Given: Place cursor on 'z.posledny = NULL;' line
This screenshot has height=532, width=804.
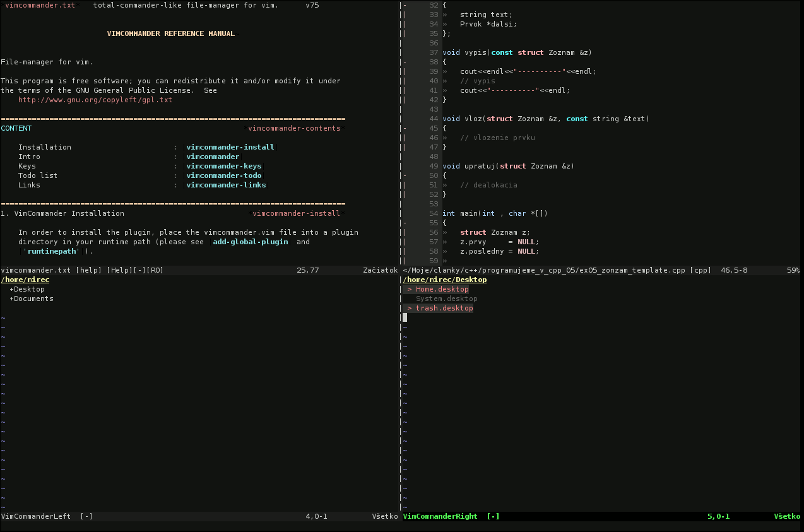Looking at the screenshot, I should (x=499, y=251).
